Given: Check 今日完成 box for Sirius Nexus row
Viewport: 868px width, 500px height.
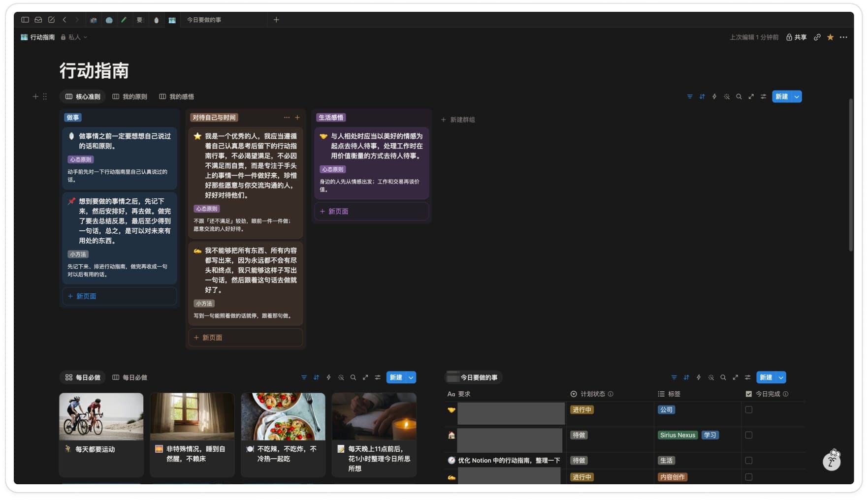Looking at the screenshot, I should [x=749, y=435].
